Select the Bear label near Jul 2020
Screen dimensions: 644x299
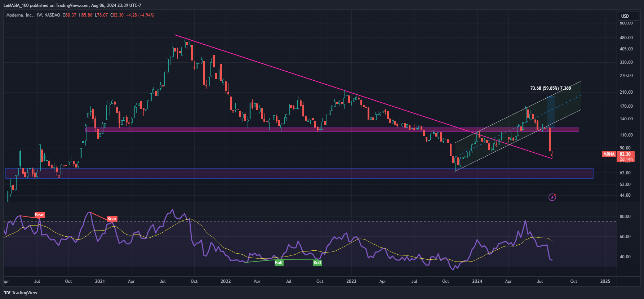[40, 215]
